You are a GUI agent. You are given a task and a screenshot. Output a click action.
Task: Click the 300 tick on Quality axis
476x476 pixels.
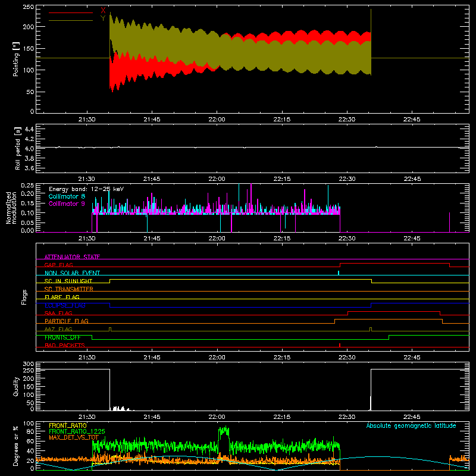click(x=29, y=364)
